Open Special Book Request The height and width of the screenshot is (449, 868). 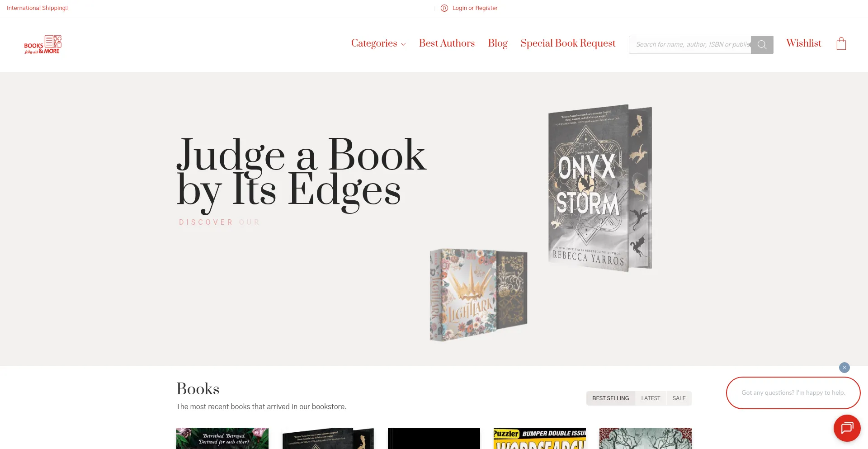(x=568, y=43)
